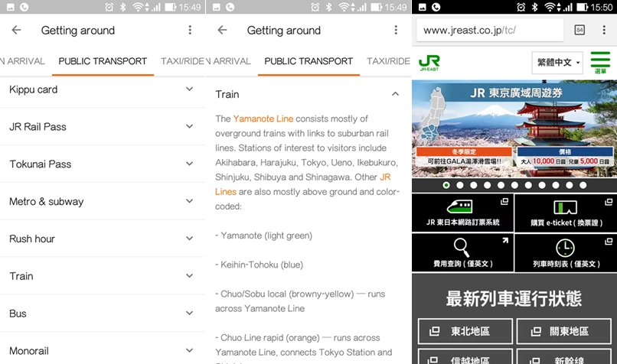This screenshot has width=617, height=364.
Task: Tap the browser address bar www.jreast.co.jp
Action: tap(490, 30)
